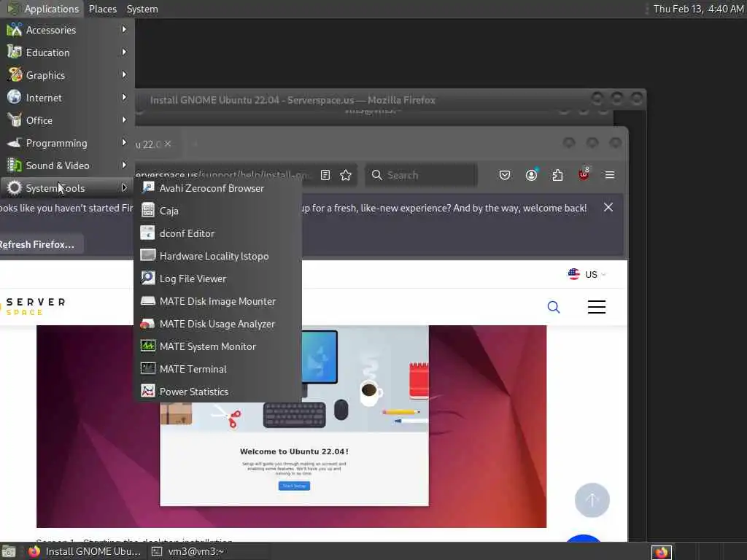747x560 pixels.
Task: Bookmark page with star icon
Action: (346, 175)
